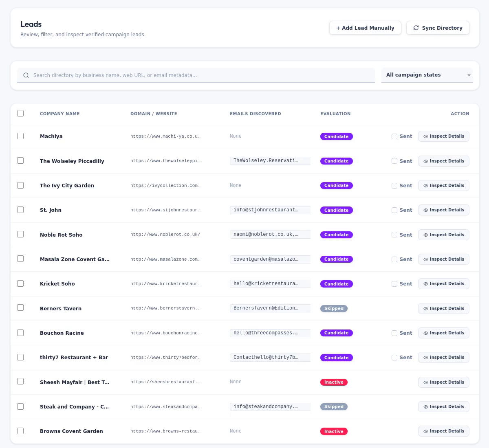
Task: Click the Noble Rot Soho website URL
Action: (165, 235)
